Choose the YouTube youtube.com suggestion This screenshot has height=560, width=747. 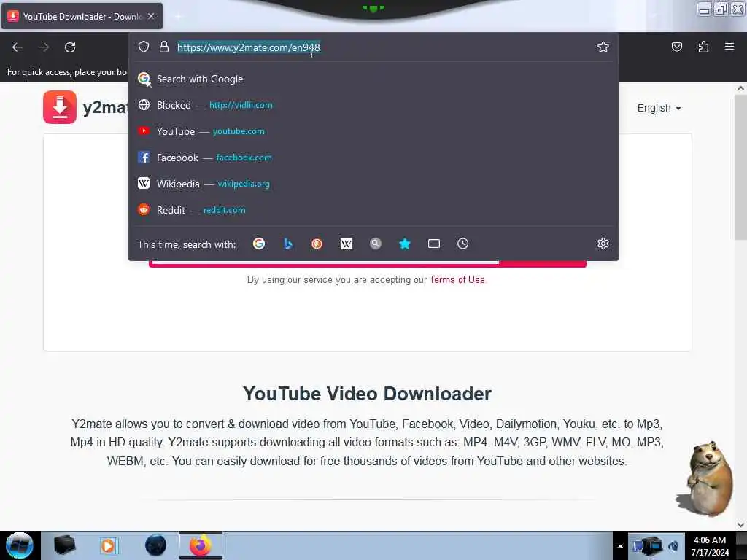pyautogui.click(x=373, y=131)
